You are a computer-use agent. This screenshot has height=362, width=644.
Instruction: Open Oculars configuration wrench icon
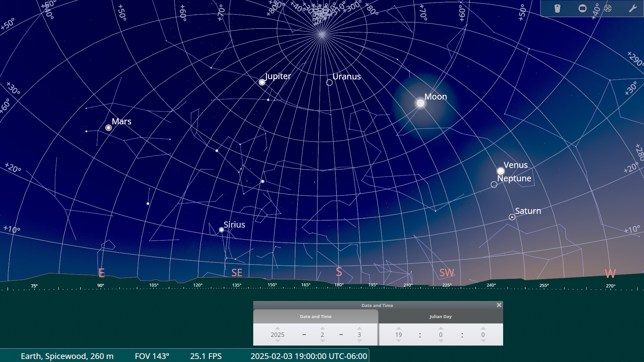(x=633, y=8)
